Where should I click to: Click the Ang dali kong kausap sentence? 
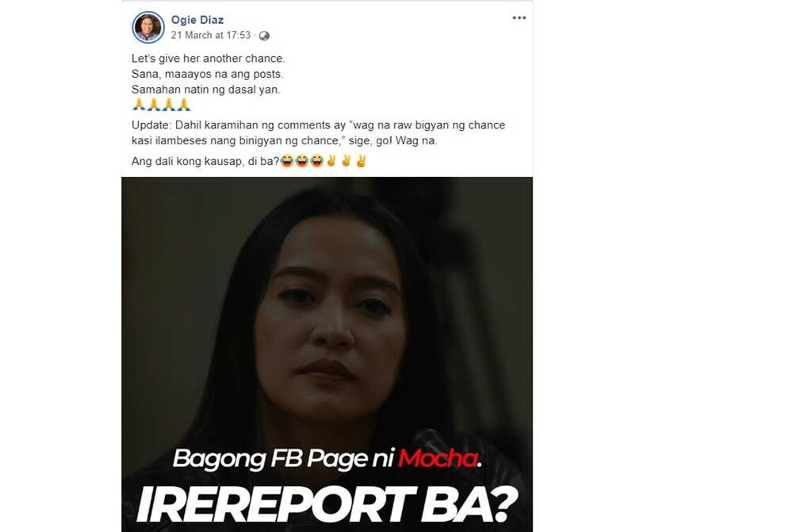click(205, 161)
